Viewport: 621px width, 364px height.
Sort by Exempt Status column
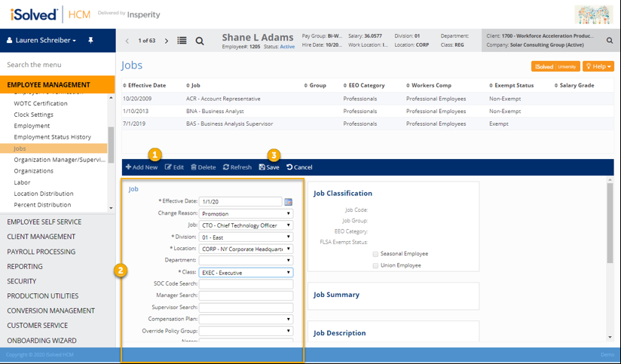click(511, 85)
